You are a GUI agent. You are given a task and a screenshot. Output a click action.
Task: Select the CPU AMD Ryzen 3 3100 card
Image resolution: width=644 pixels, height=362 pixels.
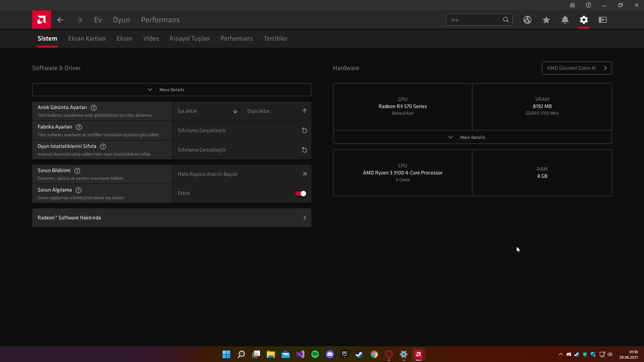coord(403,173)
